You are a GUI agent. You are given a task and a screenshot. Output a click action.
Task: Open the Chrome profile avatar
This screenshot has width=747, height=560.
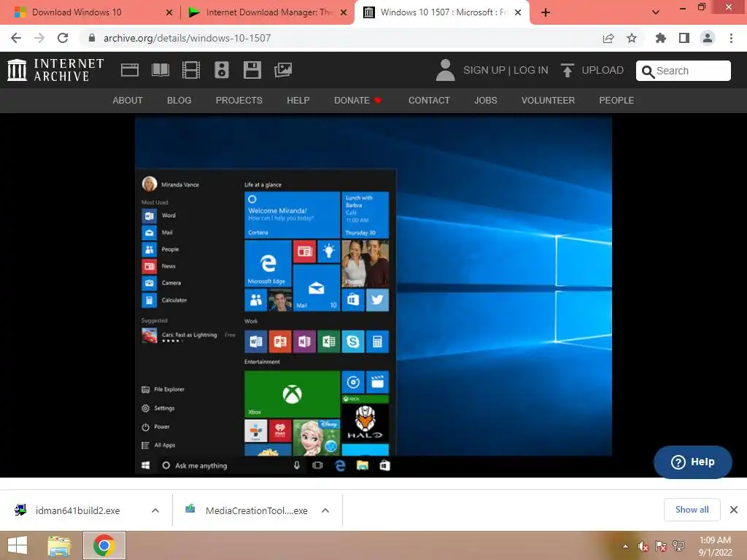[708, 38]
